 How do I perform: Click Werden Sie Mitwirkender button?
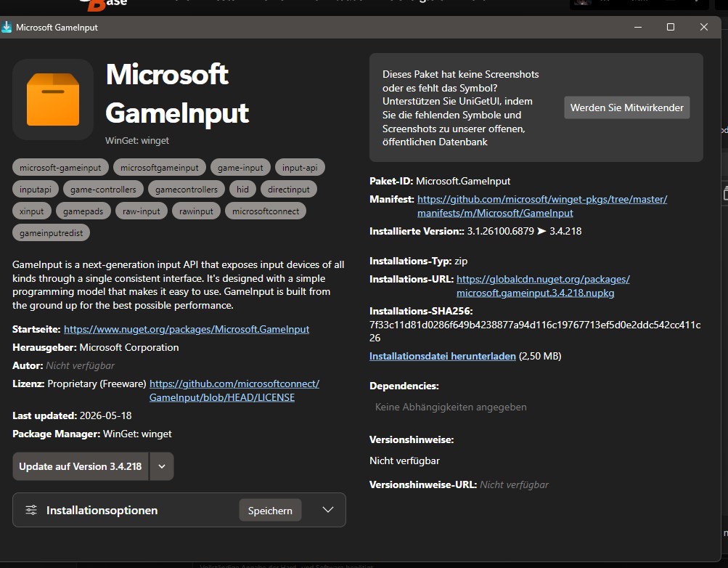627,107
